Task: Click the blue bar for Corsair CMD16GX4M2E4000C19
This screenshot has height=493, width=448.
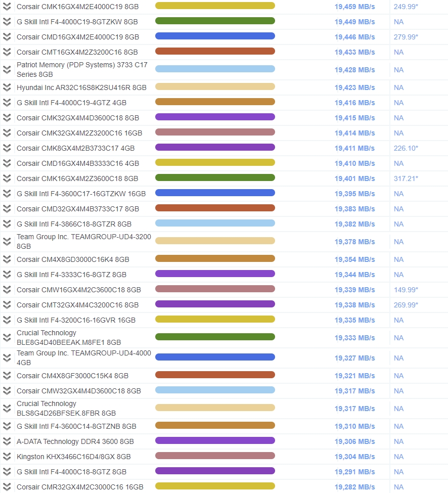Action: tap(215, 36)
